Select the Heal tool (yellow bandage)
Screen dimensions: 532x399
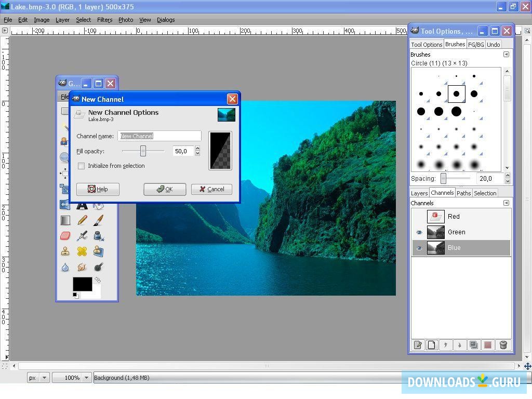pos(82,251)
